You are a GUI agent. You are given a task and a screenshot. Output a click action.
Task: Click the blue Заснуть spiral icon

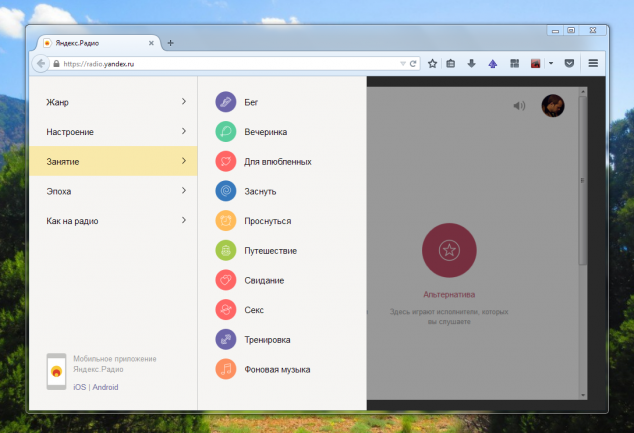coord(226,191)
